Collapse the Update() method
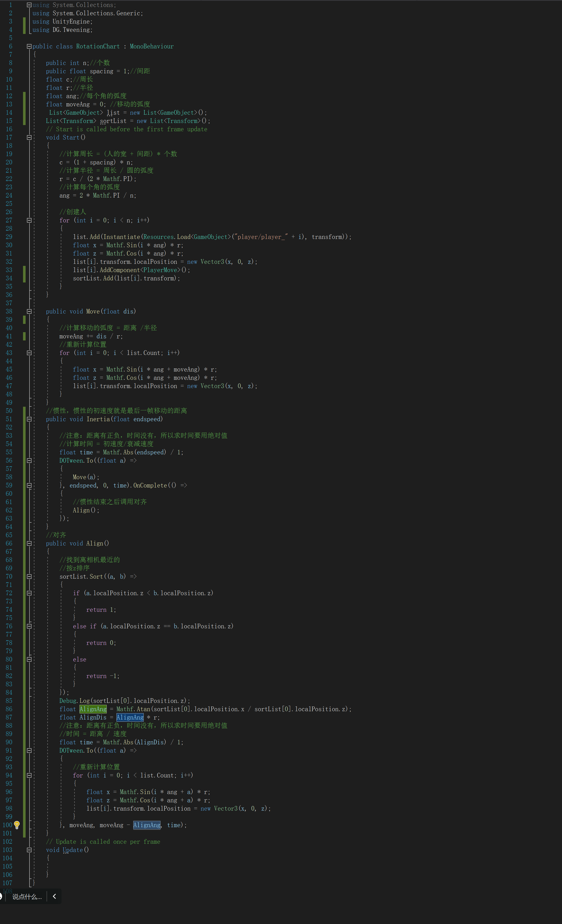This screenshot has height=924, width=562. (29, 850)
